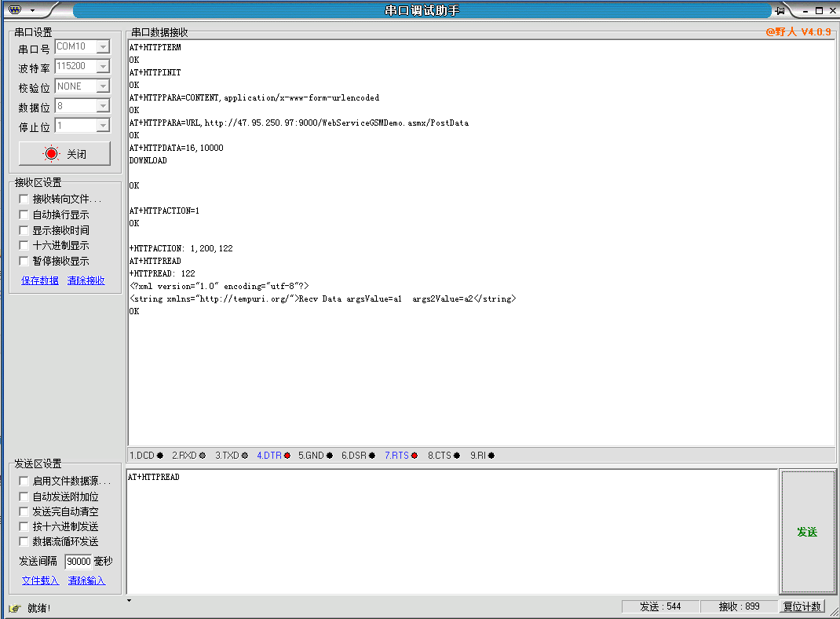This screenshot has height=619, width=840.
Task: Click the TXD signal indicator dot
Action: (x=245, y=456)
